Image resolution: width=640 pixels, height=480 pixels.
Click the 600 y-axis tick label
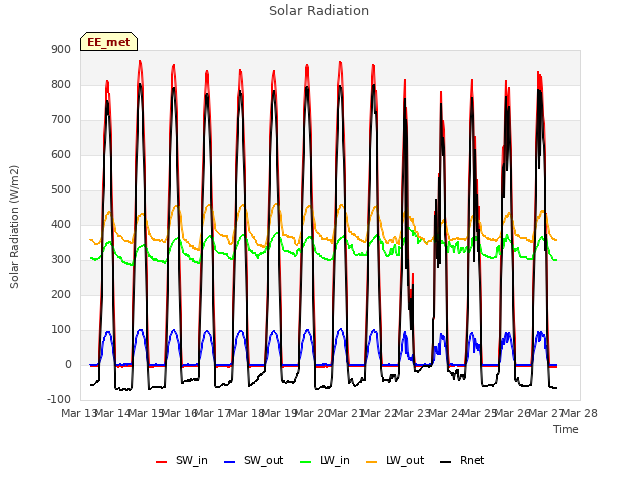tap(61, 154)
